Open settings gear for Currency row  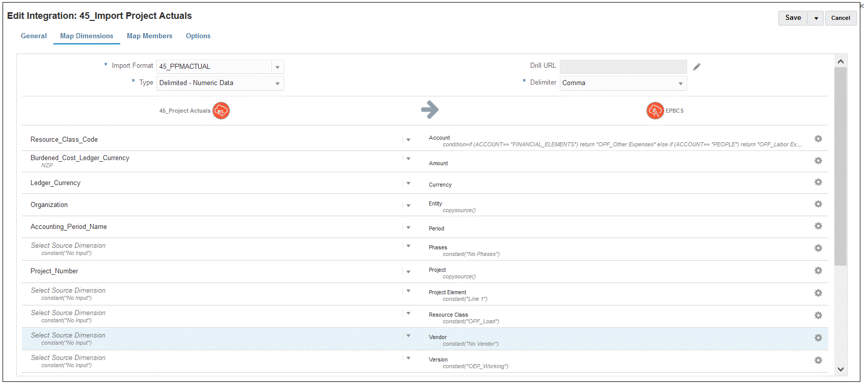(x=818, y=182)
